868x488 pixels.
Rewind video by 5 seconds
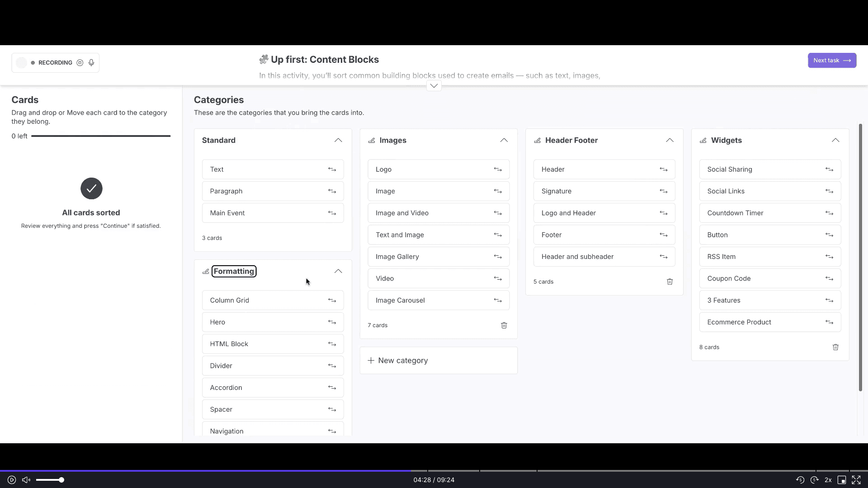pyautogui.click(x=800, y=480)
